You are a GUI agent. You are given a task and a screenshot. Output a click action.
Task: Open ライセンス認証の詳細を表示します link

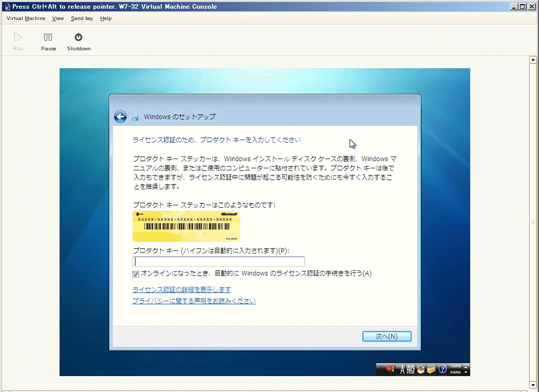[x=182, y=289]
